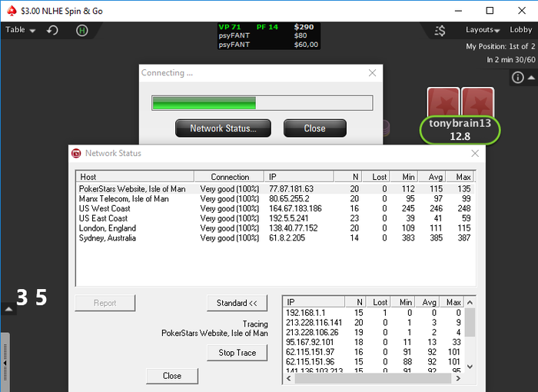Expand the chat panel up arrow
This screenshot has width=538, height=392.
coord(8,309)
